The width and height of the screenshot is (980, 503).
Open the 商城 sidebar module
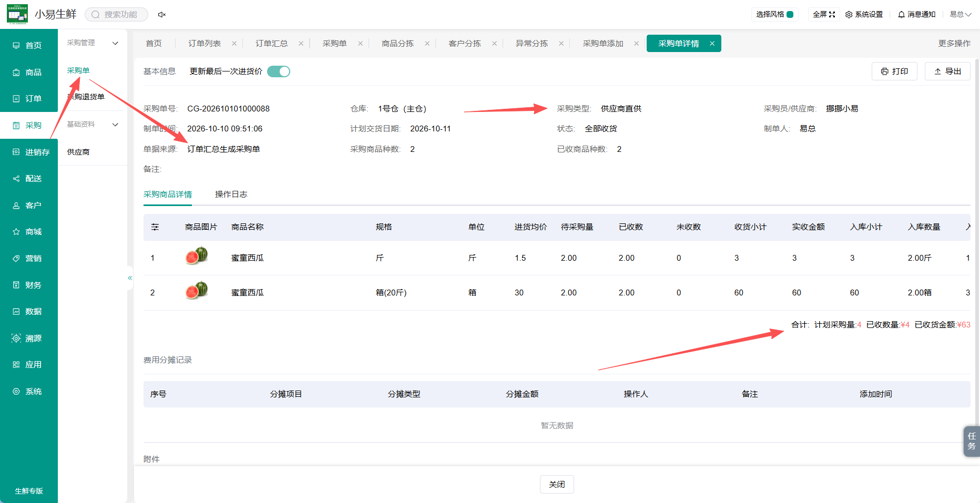pos(28,231)
